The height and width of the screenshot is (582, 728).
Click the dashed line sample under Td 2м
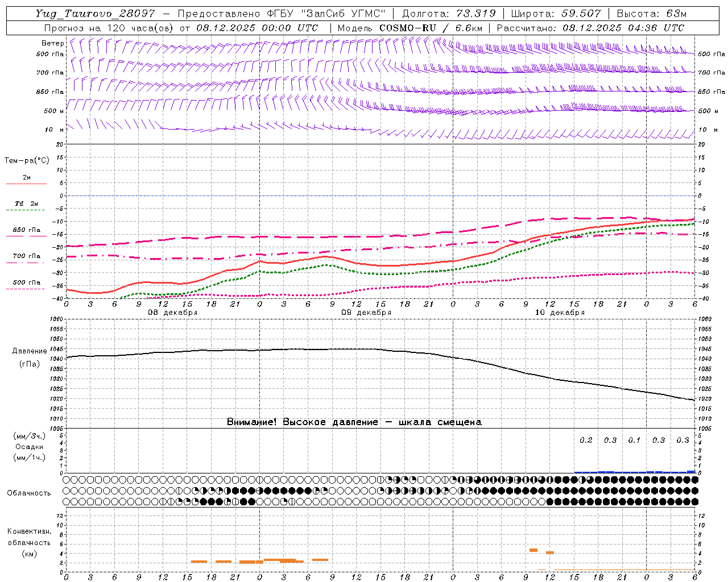tap(25, 210)
